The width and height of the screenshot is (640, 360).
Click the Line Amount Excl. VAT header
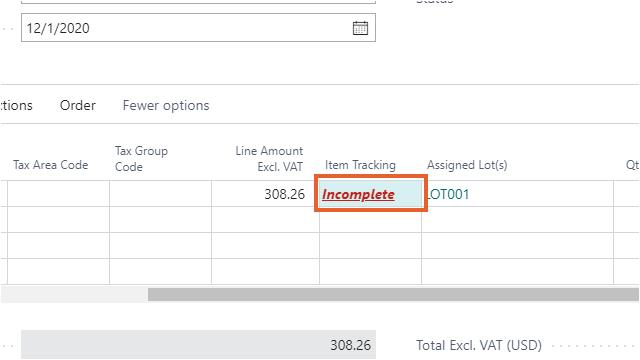(x=269, y=159)
